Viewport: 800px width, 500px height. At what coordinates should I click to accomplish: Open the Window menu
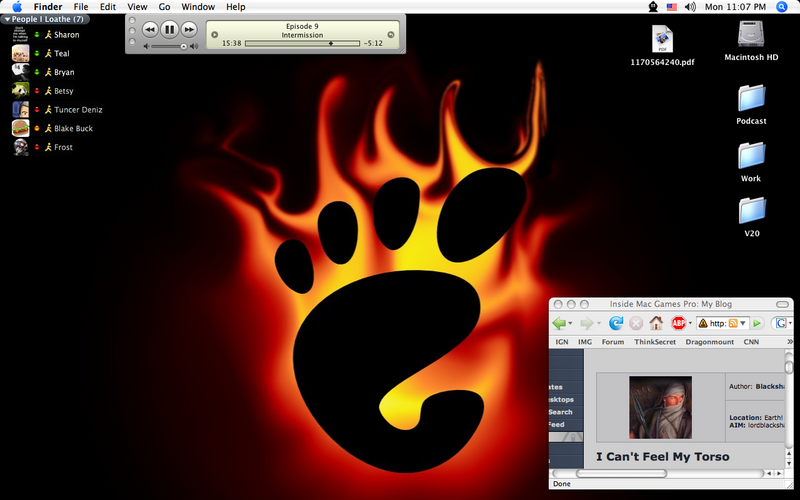click(198, 7)
